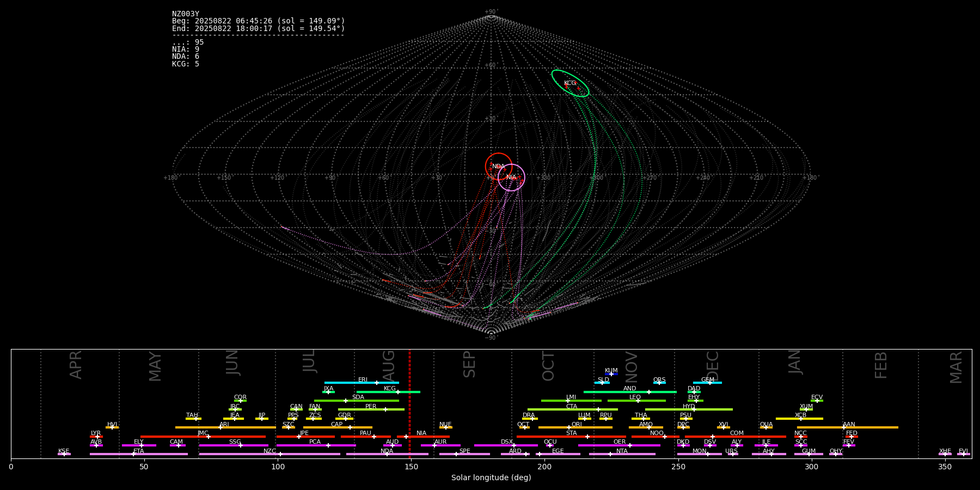Image resolution: width=980 pixels, height=490 pixels.
Task: Click the AND shower label in timeline
Action: (630, 389)
